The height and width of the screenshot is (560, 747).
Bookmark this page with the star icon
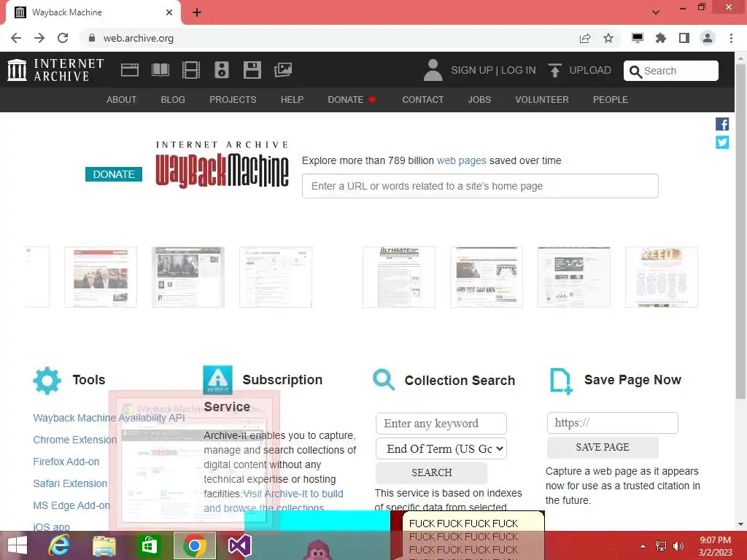[x=608, y=38]
